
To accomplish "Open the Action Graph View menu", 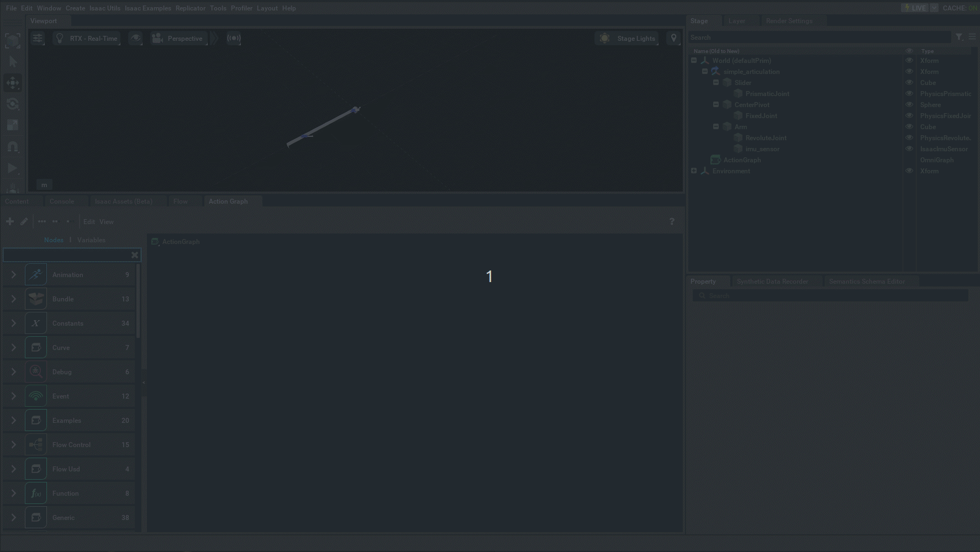I will 107,222.
